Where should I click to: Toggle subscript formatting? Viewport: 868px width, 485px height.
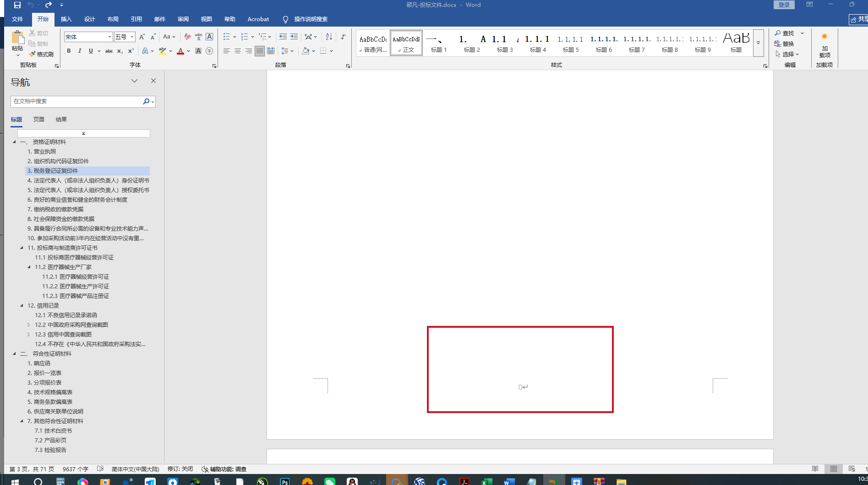click(x=120, y=51)
